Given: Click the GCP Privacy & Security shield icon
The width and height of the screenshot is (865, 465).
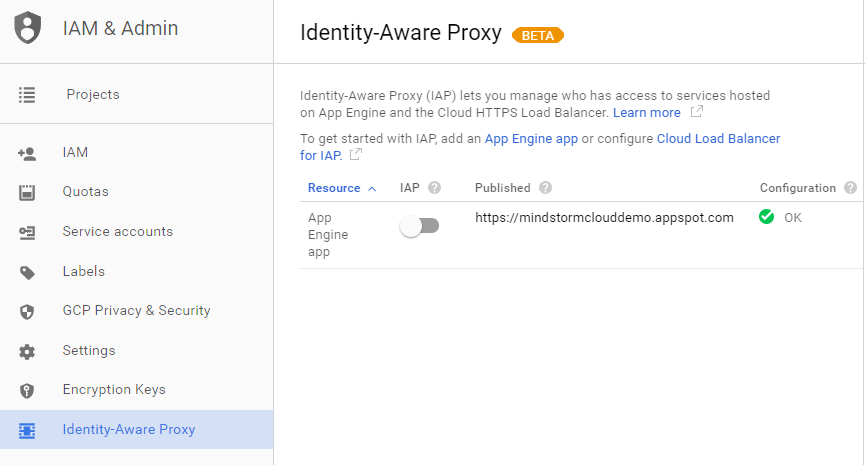Looking at the screenshot, I should click(27, 312).
